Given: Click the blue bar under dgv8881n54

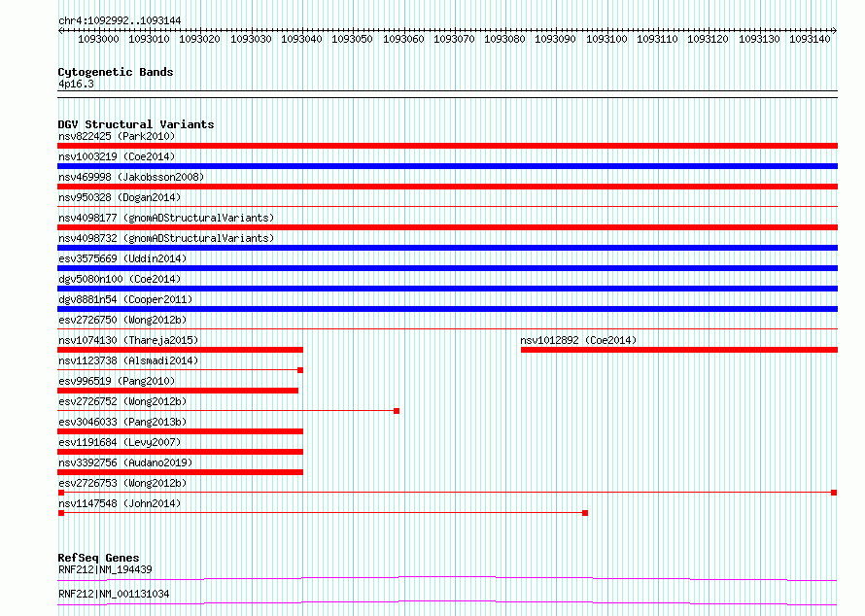Looking at the screenshot, I should [447, 309].
